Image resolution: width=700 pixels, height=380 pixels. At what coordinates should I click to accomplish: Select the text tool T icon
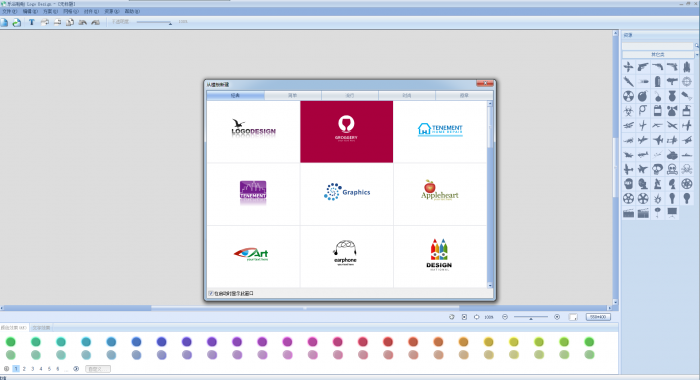[31, 22]
